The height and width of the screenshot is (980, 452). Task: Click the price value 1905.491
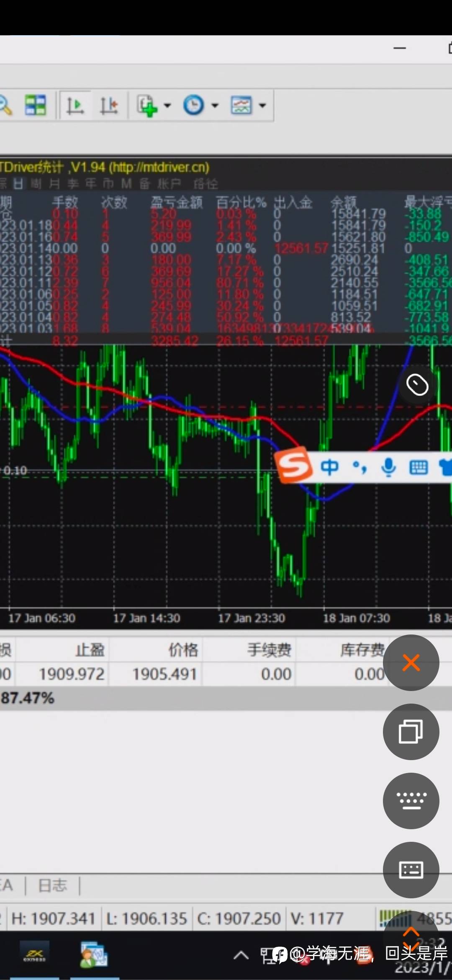[164, 674]
